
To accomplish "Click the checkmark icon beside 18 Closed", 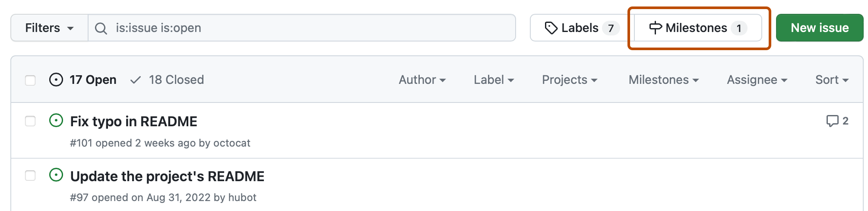I will tap(136, 80).
